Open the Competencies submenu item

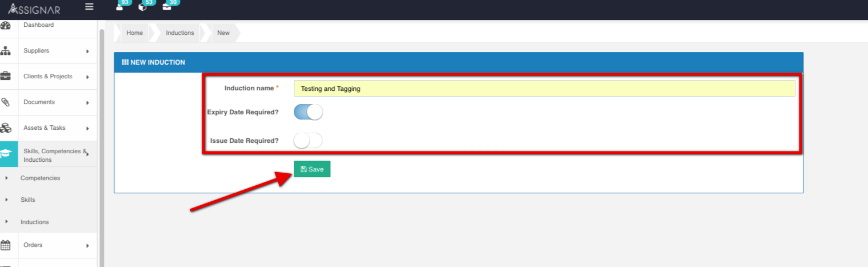tap(40, 178)
